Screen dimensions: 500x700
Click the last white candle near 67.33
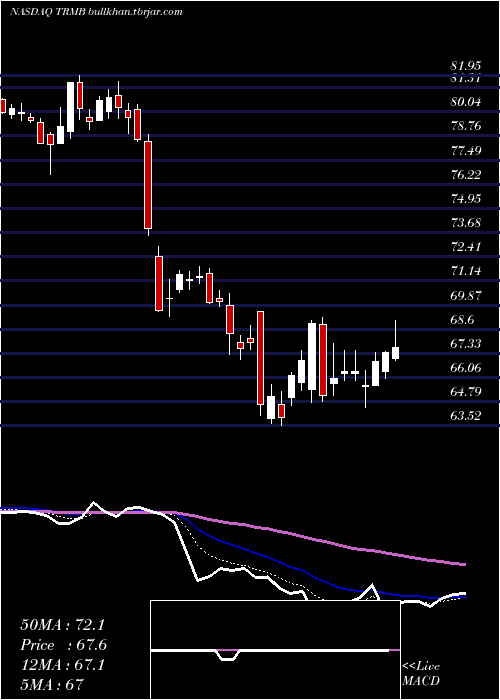[x=396, y=353]
